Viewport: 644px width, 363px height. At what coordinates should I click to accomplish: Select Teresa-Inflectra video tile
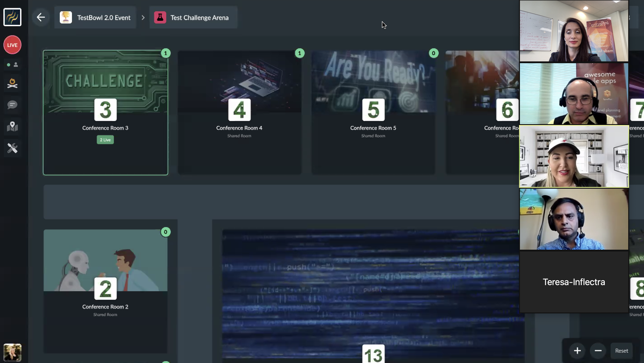coord(574,282)
